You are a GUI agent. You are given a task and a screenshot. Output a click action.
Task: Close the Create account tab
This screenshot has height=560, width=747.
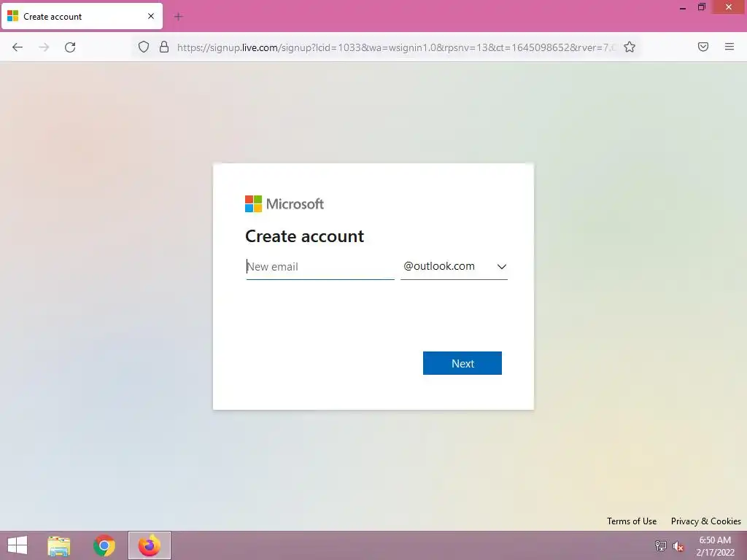pyautogui.click(x=151, y=16)
